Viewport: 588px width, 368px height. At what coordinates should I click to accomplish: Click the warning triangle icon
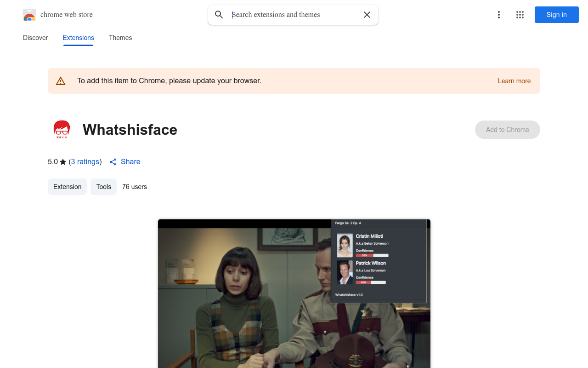(61, 81)
